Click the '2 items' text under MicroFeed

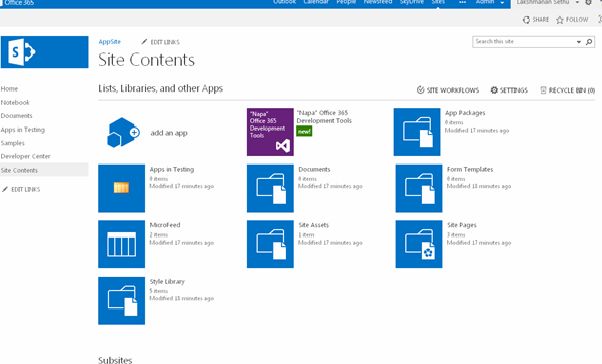[159, 235]
